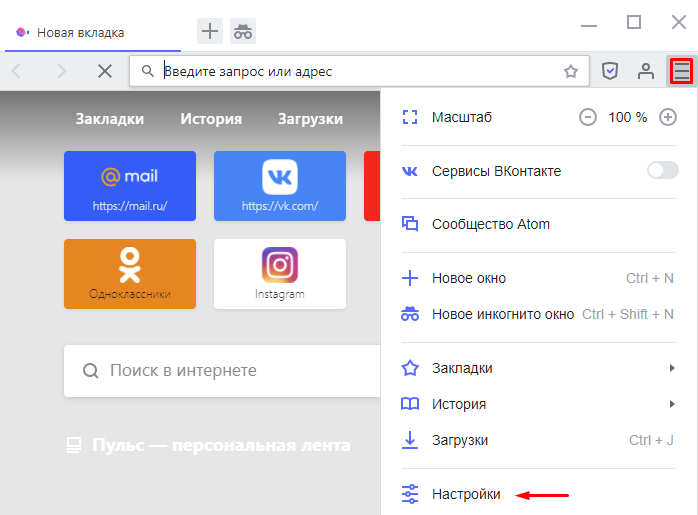The width and height of the screenshot is (698, 515).
Task: Click the fullscreen brackets icon beside Масштаб
Action: (x=410, y=117)
